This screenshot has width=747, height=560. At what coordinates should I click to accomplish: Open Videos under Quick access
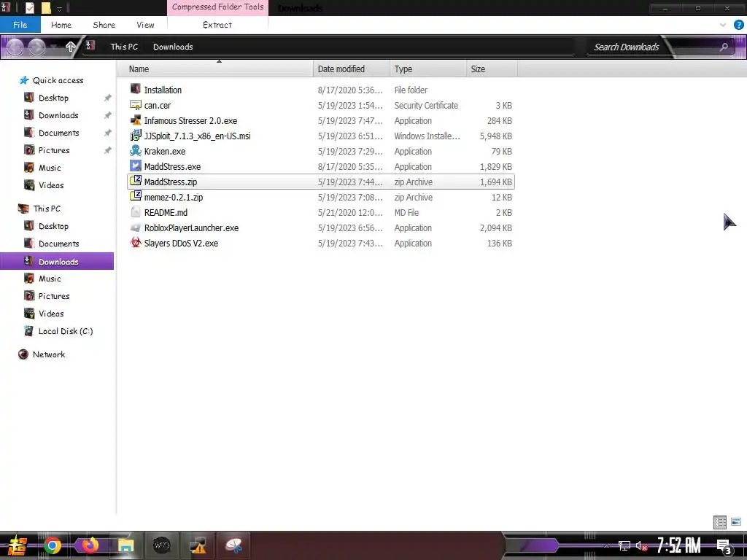(51, 185)
